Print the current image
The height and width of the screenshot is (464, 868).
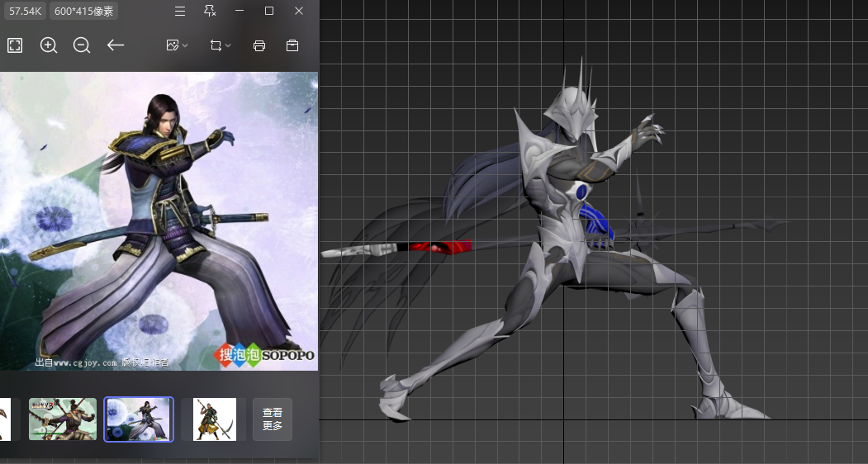pos(259,45)
